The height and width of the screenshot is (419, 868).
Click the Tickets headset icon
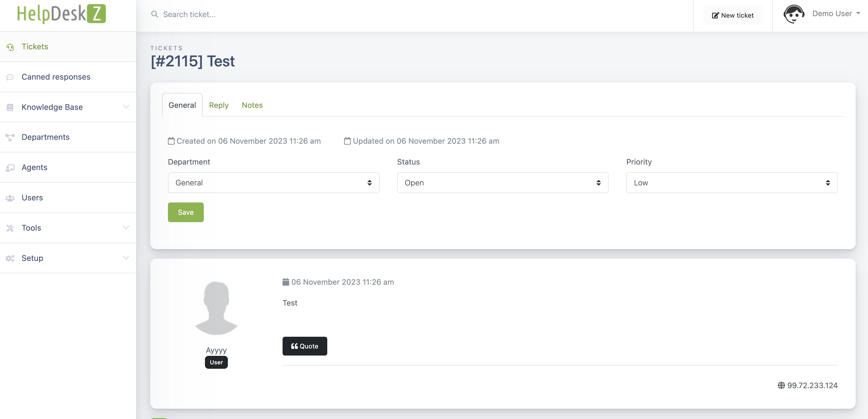pos(10,47)
